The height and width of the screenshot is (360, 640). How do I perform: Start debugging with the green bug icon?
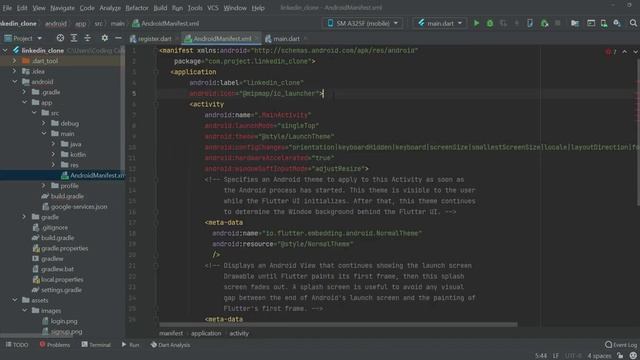click(490, 23)
